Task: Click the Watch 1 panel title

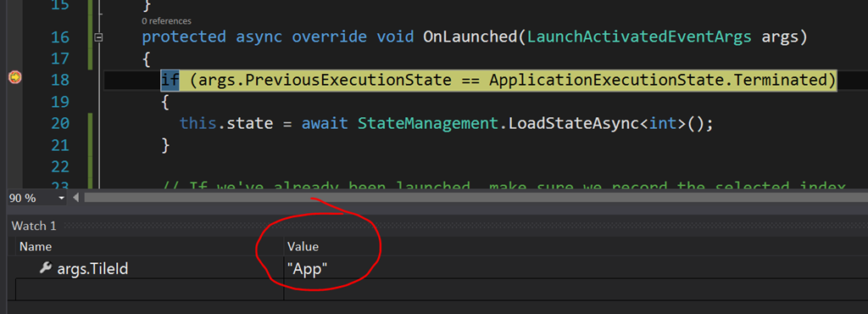Action: (34, 226)
